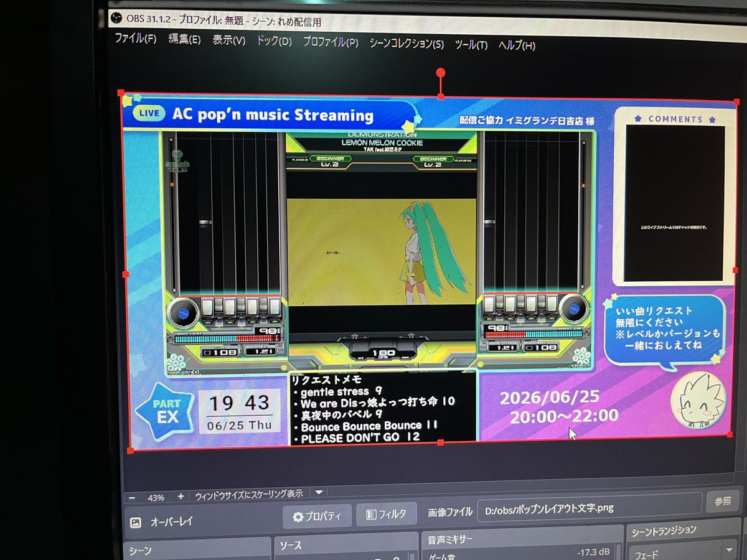
Task: Open the ヘルプ(H) menu
Action: click(x=516, y=45)
